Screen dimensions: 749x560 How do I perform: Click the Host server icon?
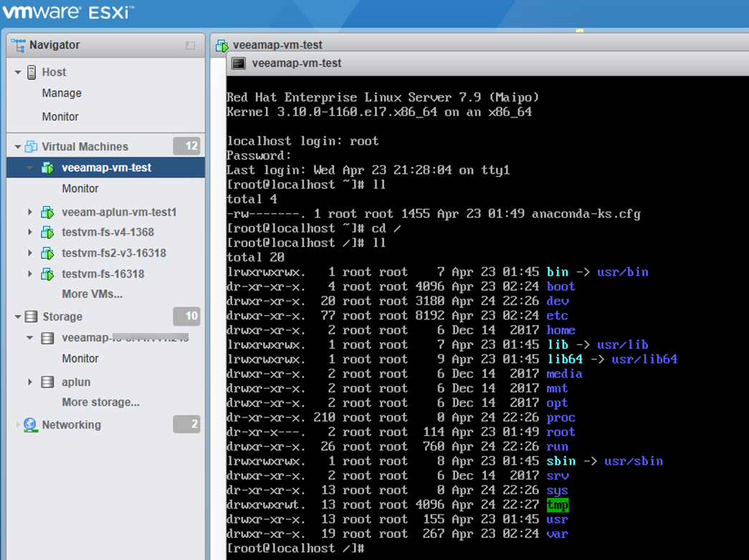(32, 72)
